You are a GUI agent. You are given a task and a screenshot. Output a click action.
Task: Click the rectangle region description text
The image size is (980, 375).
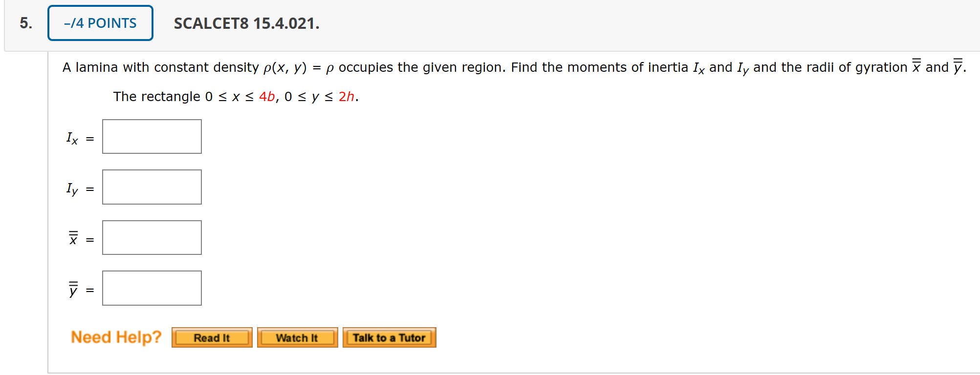pos(235,97)
